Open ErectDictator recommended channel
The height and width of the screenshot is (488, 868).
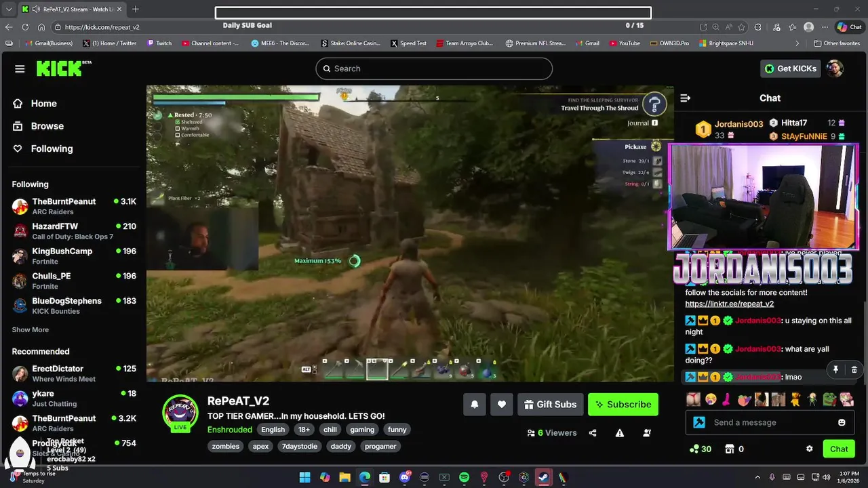pos(74,373)
